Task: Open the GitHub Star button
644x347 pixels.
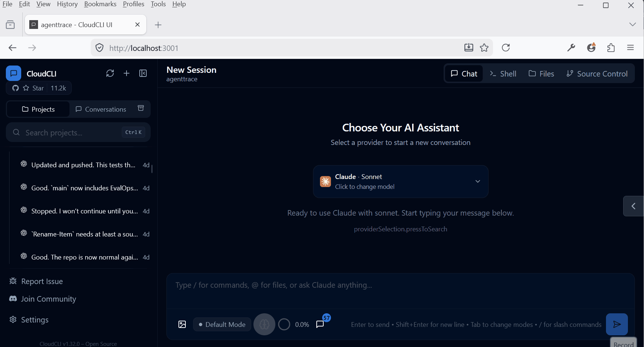Action: [x=39, y=88]
